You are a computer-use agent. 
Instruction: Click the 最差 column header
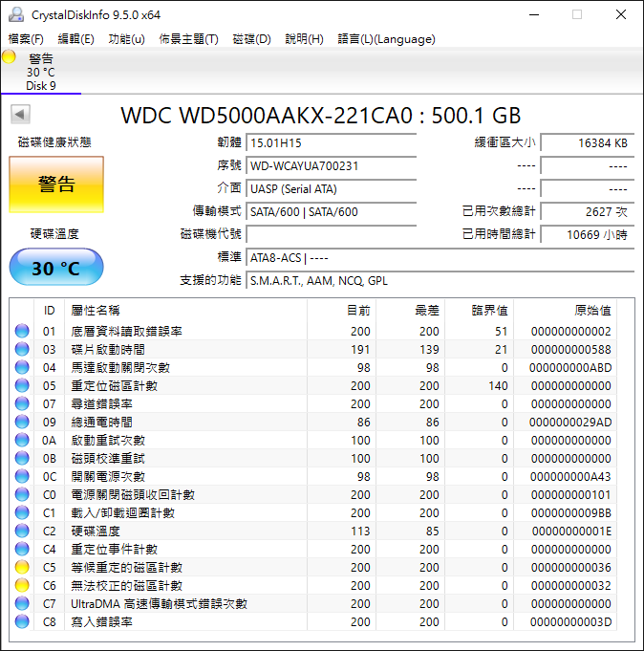pyautogui.click(x=411, y=310)
